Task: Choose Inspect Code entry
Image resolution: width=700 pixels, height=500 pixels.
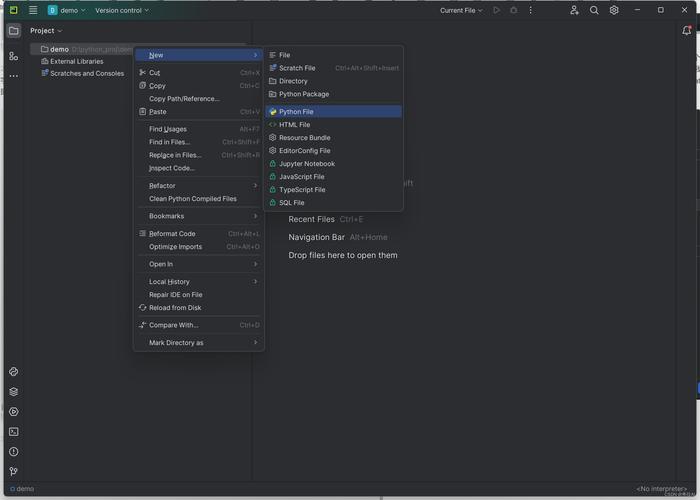Action: point(199,168)
